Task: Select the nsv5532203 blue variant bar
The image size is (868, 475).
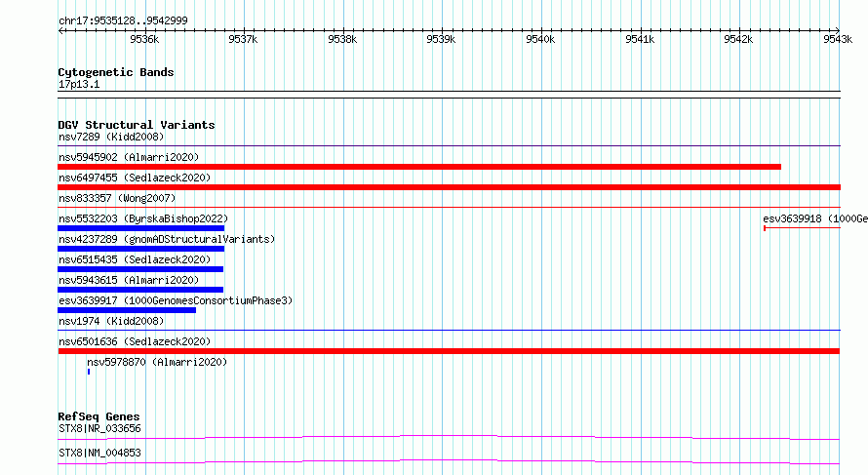Action: click(x=141, y=228)
